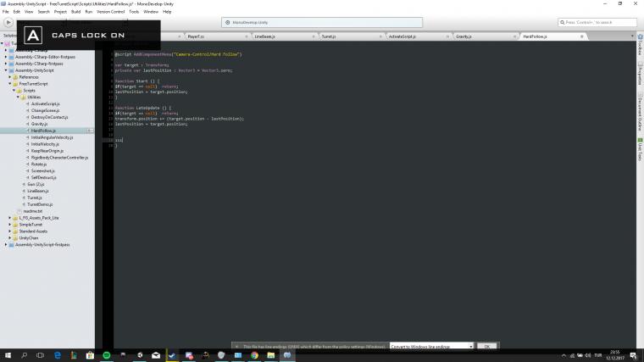Expand the UnityChan folder
Viewport: 644px width, 362px height.
coord(10,238)
